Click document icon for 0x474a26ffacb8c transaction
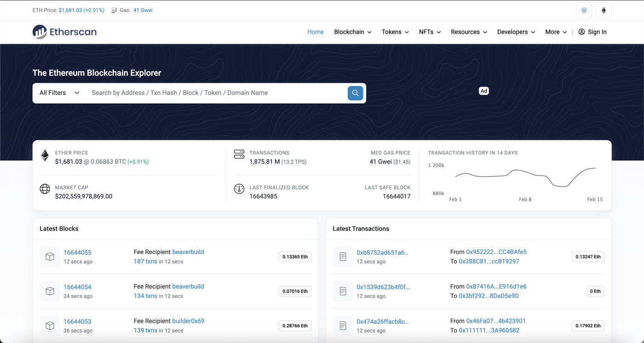This screenshot has height=343, width=644. pyautogui.click(x=343, y=326)
